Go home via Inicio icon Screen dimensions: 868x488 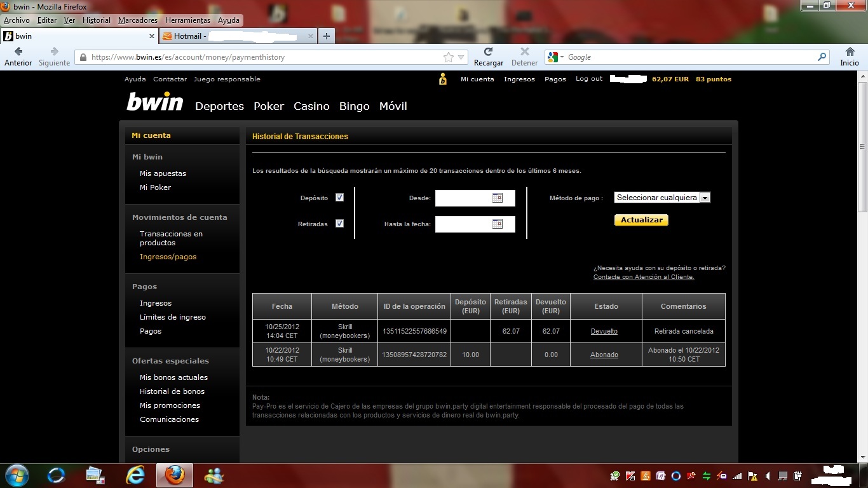(850, 51)
